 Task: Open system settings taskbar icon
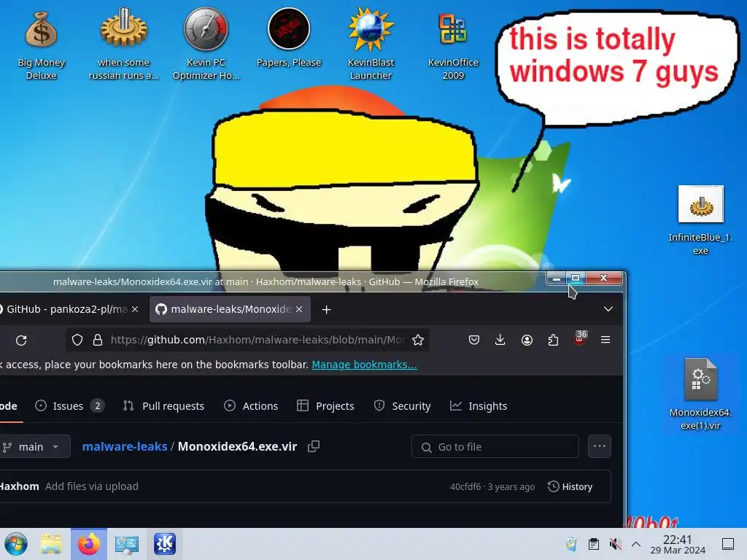127,544
